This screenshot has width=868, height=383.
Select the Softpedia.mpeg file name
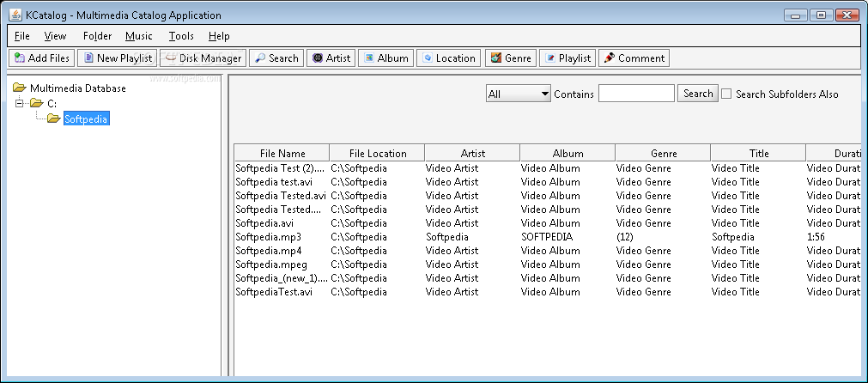(271, 264)
